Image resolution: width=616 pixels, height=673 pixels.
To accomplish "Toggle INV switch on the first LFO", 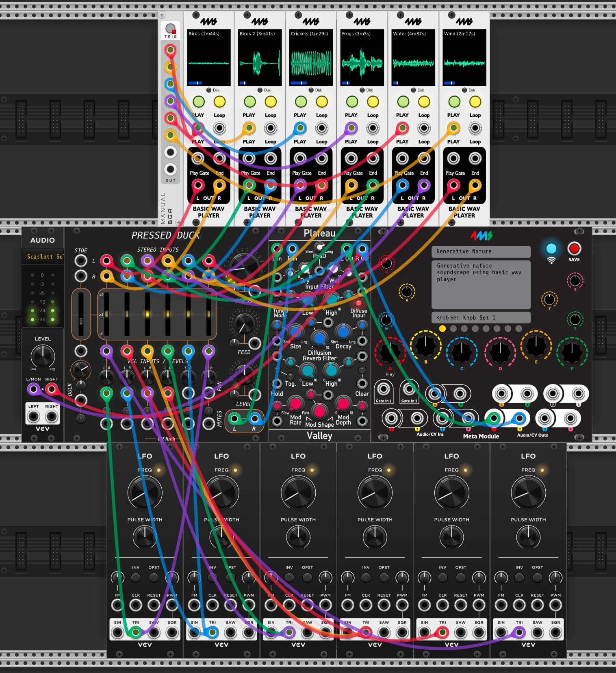I will 136,577.
